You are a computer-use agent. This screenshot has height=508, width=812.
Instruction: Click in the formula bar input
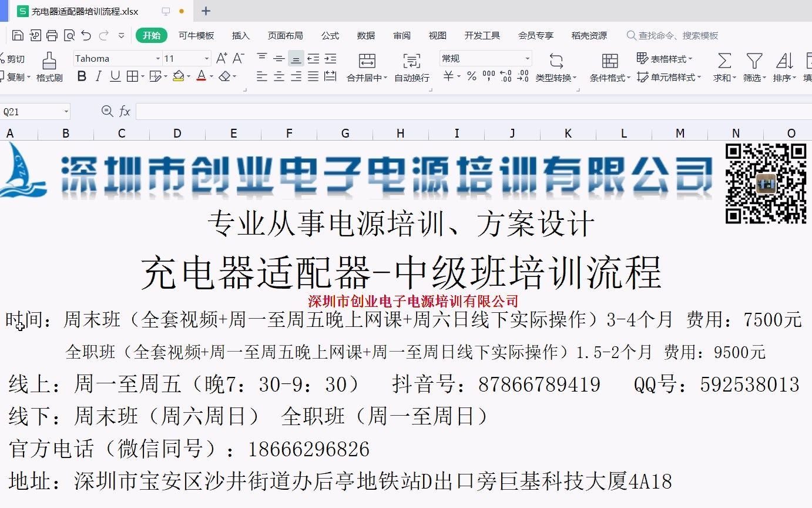(x=474, y=111)
